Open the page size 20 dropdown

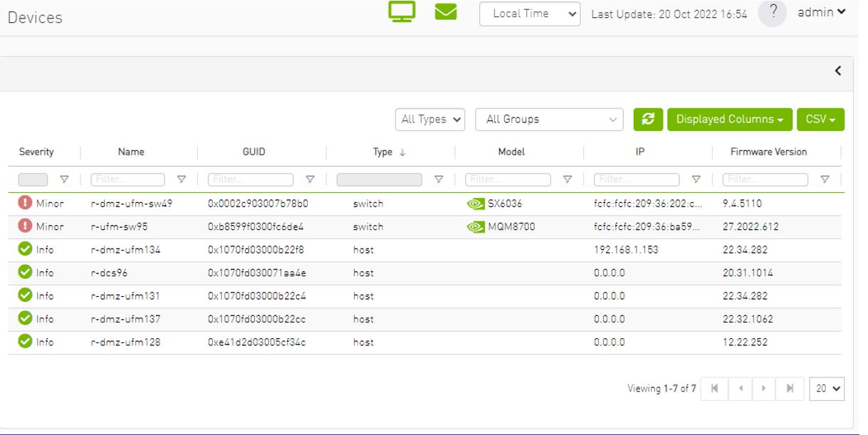pyautogui.click(x=827, y=389)
